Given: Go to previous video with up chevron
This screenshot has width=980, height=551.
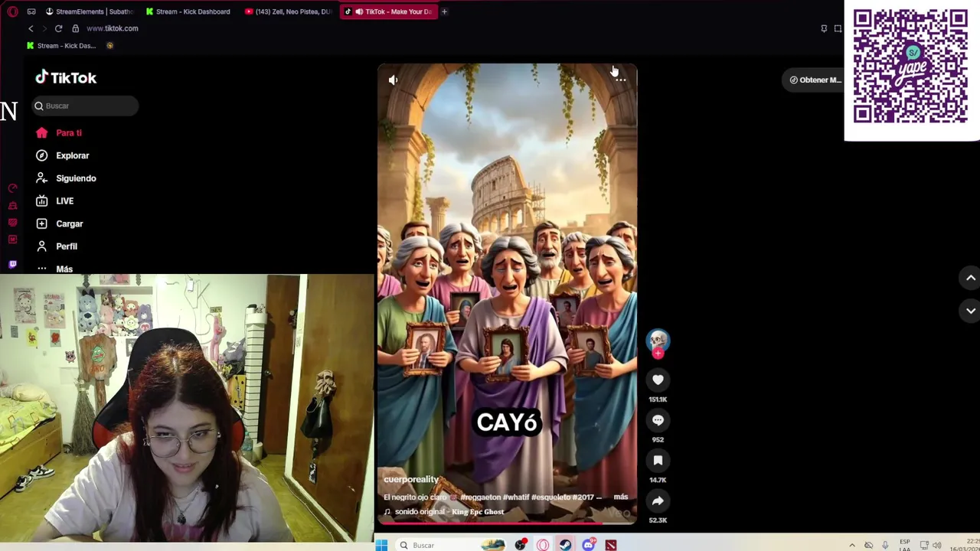Looking at the screenshot, I should [x=970, y=278].
